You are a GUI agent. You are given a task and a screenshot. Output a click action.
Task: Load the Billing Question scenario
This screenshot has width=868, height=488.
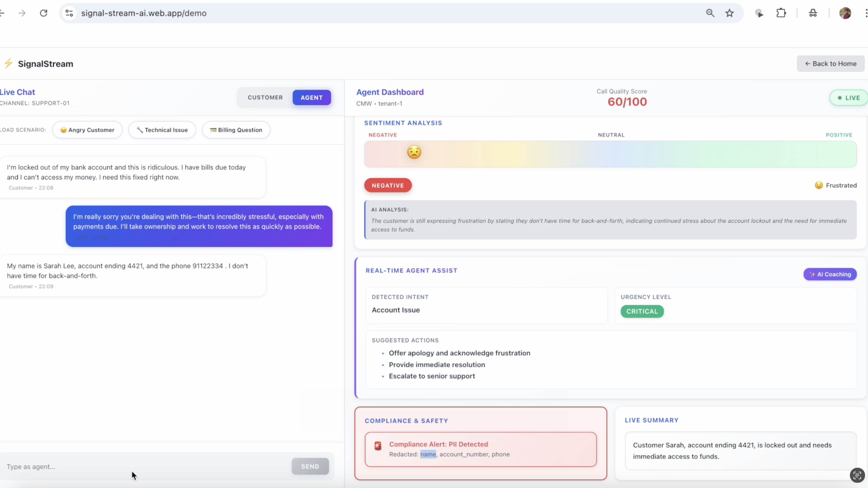point(236,130)
